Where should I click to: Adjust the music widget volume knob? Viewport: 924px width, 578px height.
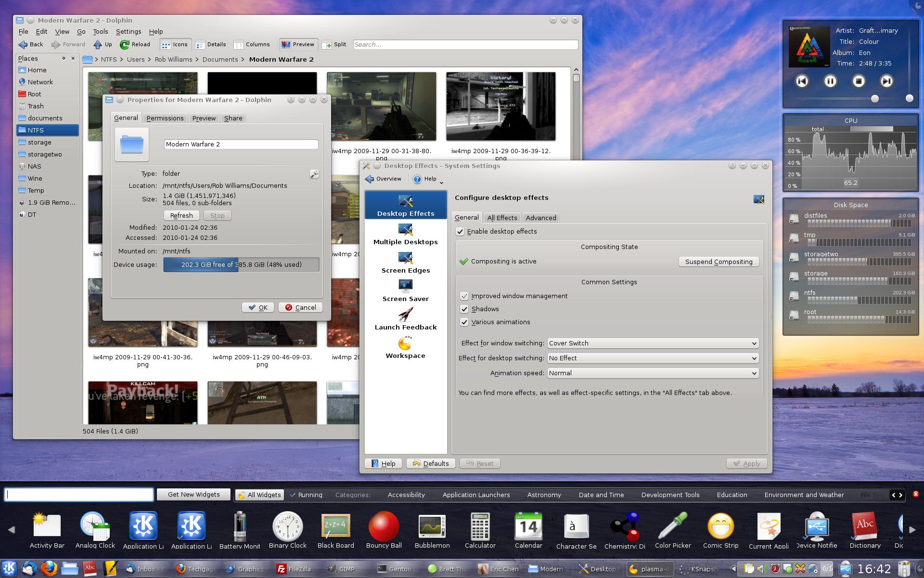[909, 98]
